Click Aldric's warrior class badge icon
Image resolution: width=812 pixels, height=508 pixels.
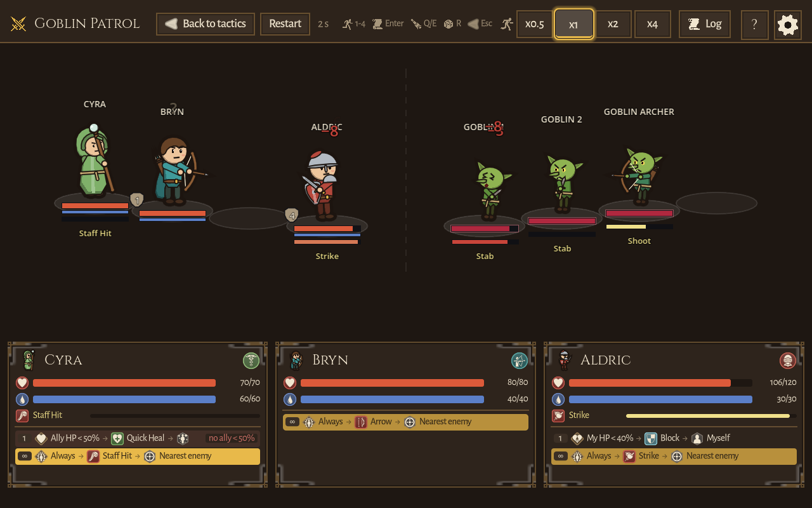788,361
